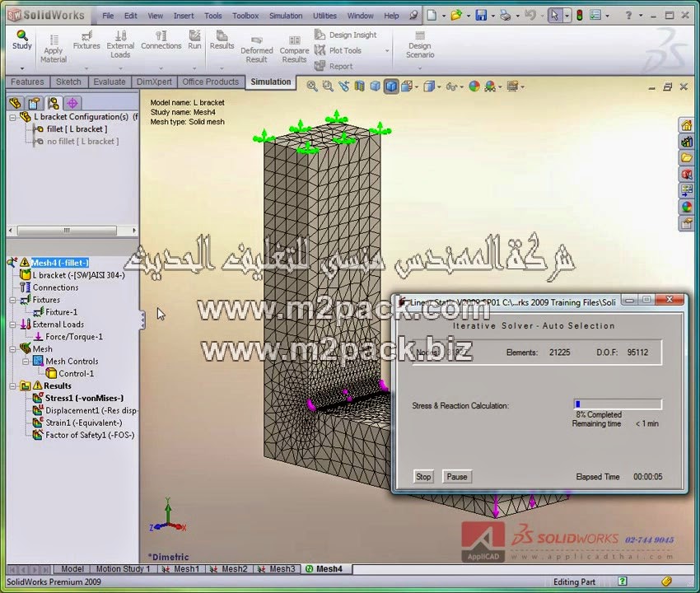This screenshot has height=593, width=700.
Task: Click the Report tool
Action: [x=334, y=66]
